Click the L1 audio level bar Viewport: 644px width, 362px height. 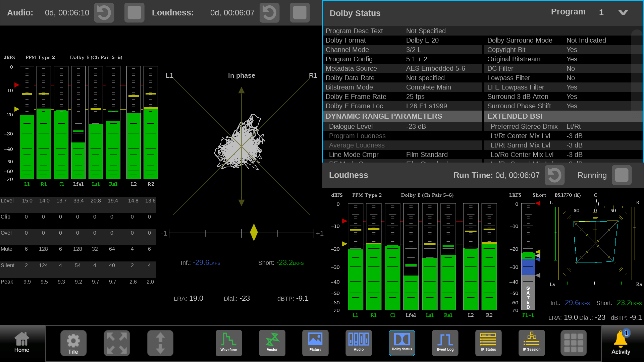[27, 123]
